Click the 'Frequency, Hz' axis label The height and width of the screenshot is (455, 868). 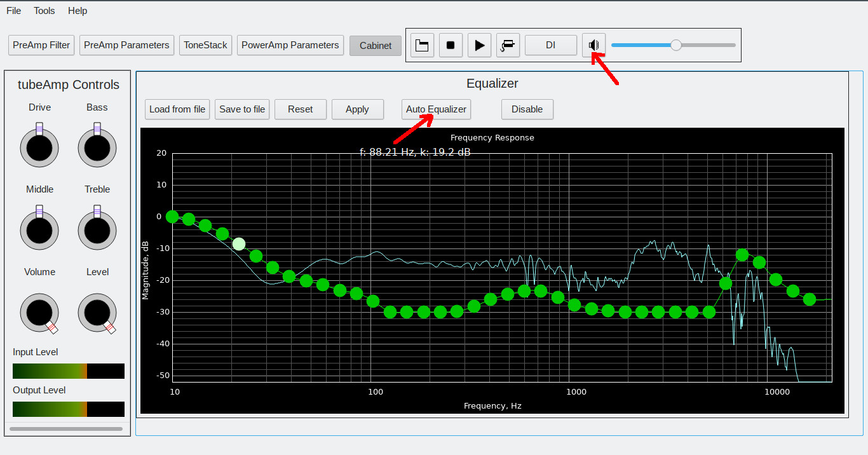492,405
